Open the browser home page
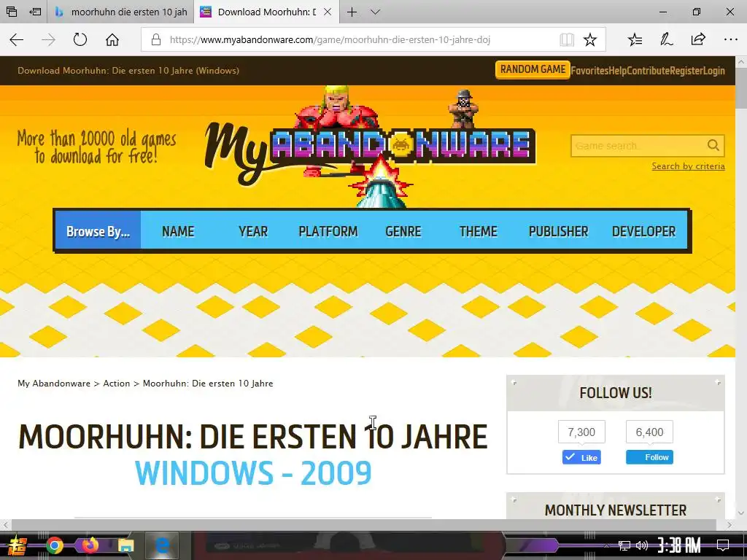Screen dimensions: 747x560 click(x=112, y=39)
